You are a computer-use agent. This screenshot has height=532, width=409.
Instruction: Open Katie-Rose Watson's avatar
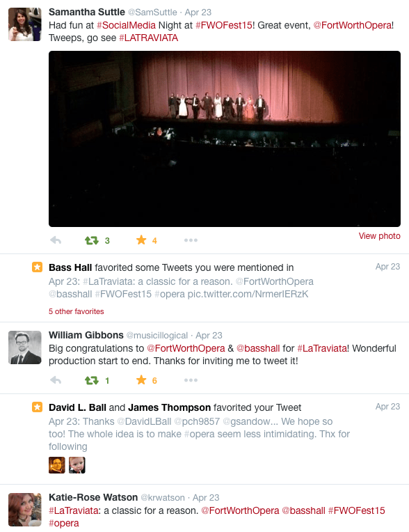pyautogui.click(x=25, y=510)
